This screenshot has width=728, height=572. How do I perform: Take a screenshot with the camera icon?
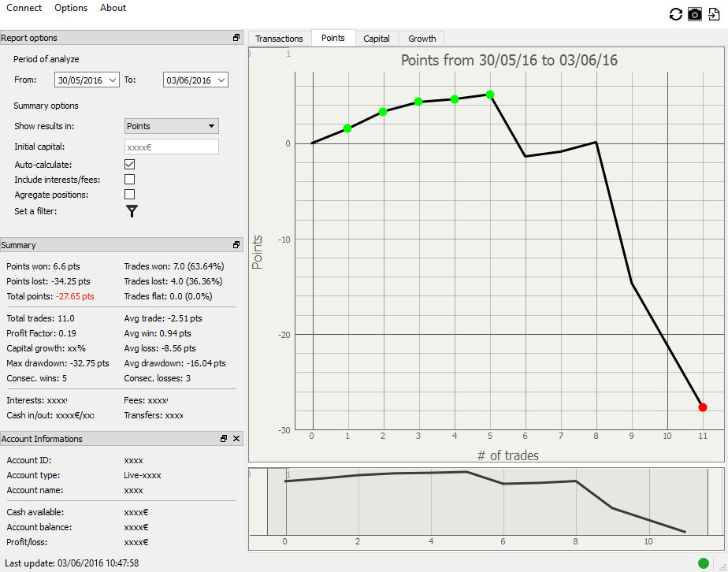tap(695, 14)
